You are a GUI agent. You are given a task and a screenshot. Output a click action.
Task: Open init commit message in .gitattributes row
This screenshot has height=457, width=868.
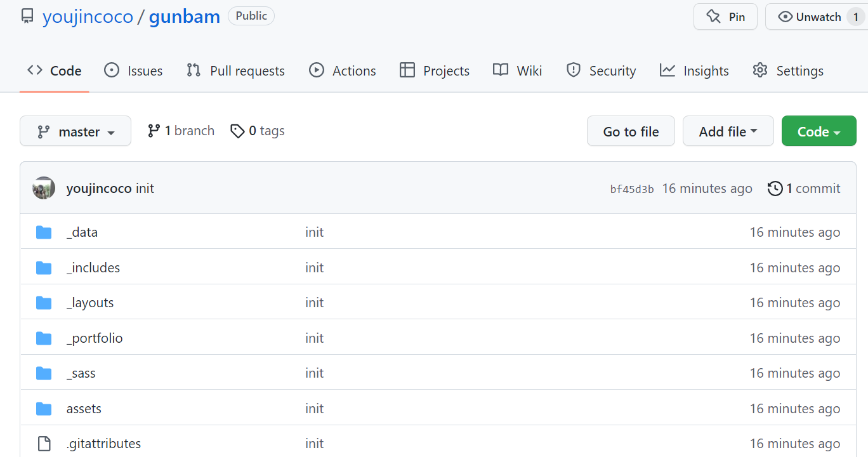314,444
